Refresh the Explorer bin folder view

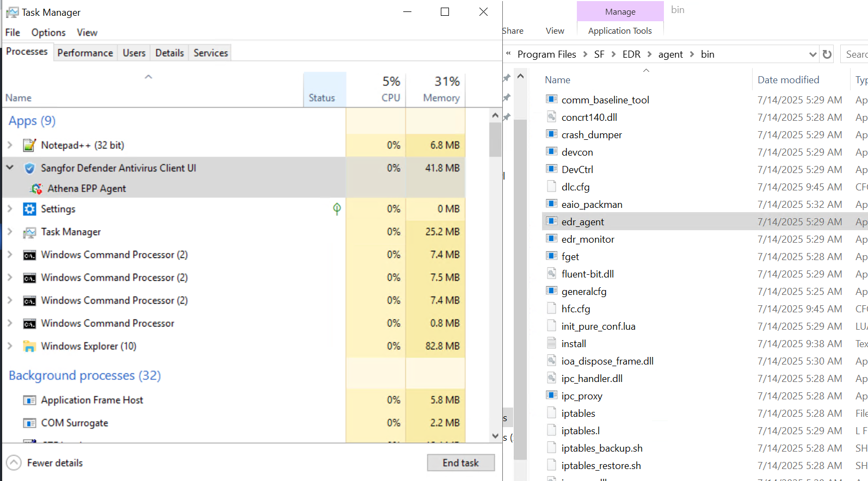827,54
